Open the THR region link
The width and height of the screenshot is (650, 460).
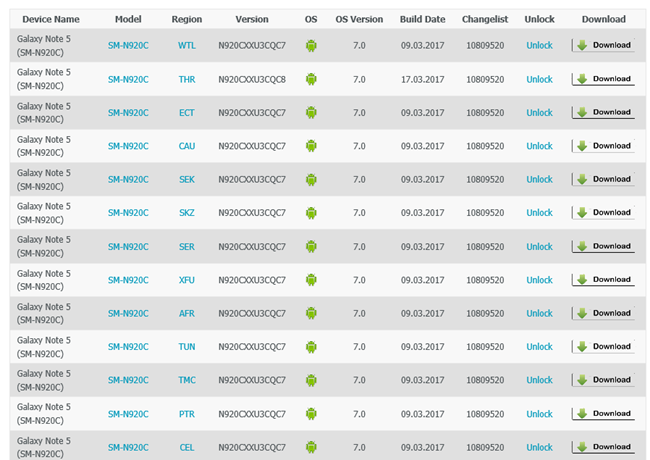187,79
